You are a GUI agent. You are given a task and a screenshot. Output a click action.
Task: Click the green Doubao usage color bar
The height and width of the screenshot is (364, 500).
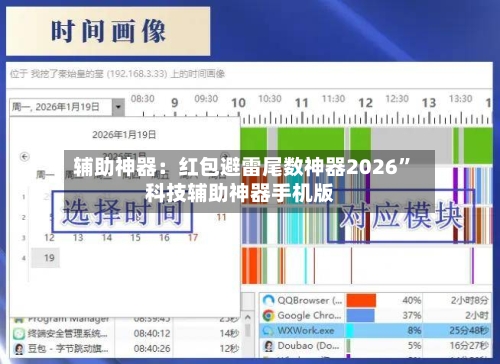(348, 346)
